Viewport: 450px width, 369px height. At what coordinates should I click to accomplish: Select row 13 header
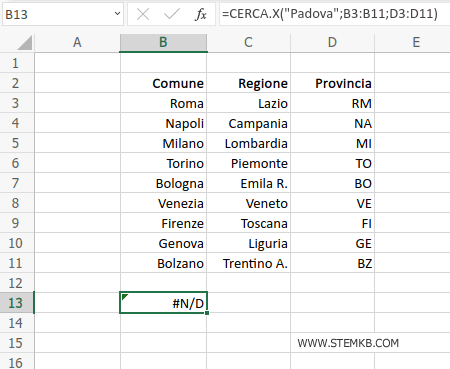(17, 303)
